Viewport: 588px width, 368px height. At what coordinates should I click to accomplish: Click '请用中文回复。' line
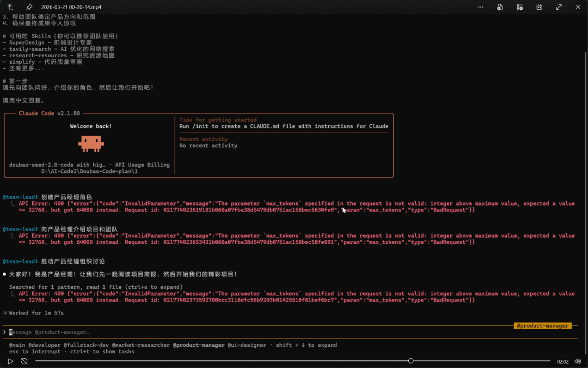pos(23,100)
